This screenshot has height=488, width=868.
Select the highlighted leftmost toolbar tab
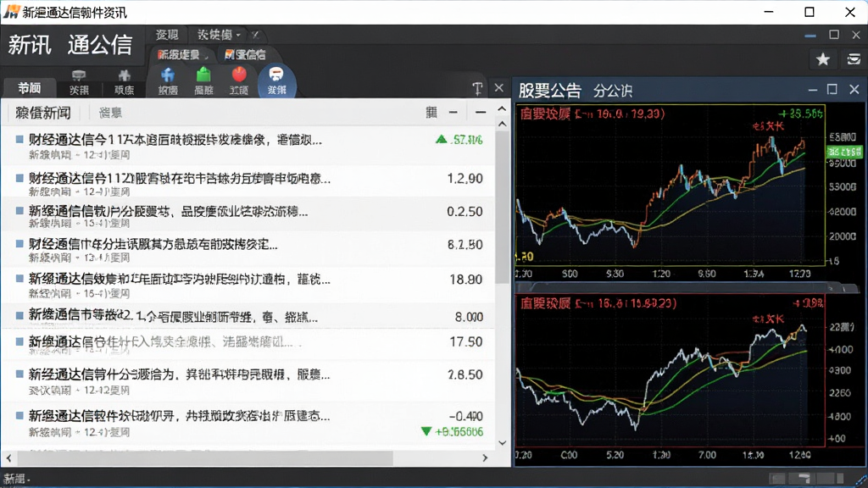(x=30, y=88)
